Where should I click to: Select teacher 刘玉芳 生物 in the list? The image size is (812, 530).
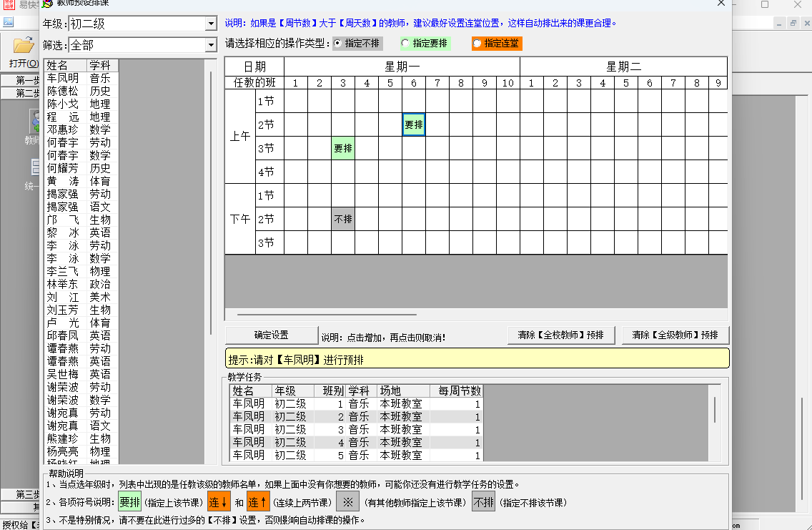click(x=81, y=310)
